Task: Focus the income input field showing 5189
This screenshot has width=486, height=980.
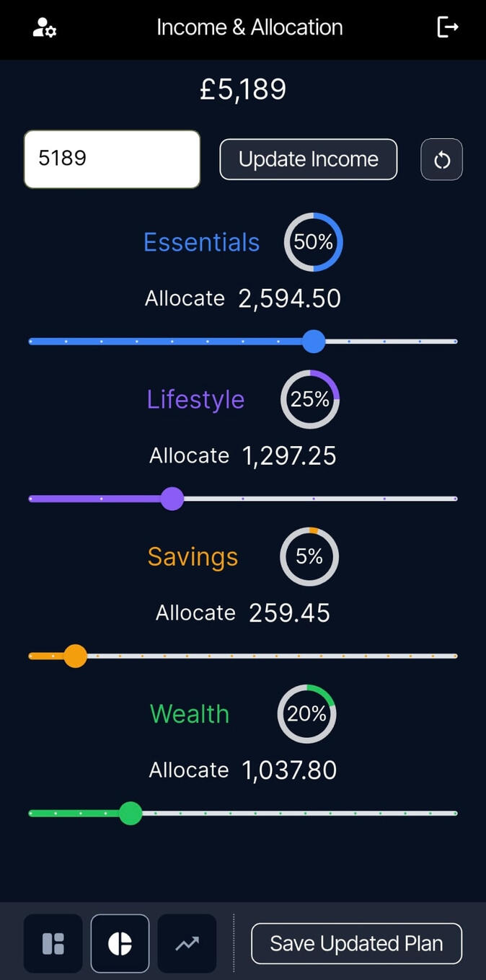Action: 112,159
